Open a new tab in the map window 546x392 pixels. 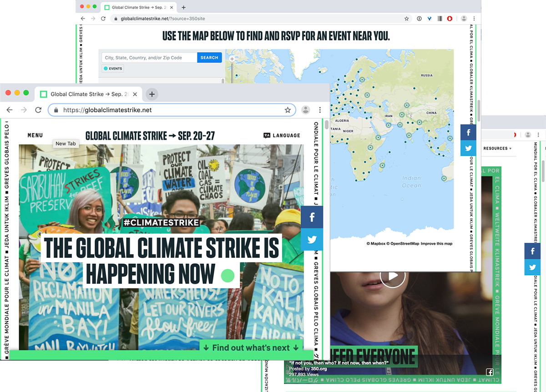[184, 7]
